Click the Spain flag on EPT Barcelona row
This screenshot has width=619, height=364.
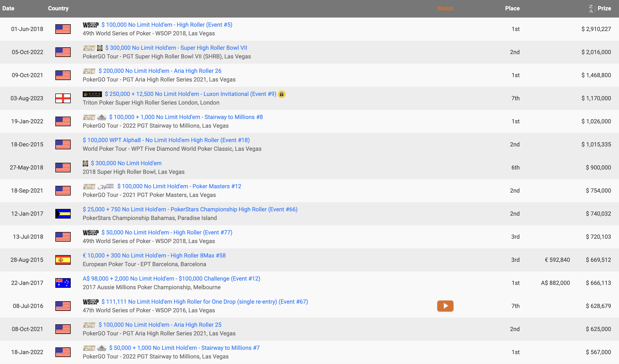click(x=63, y=260)
